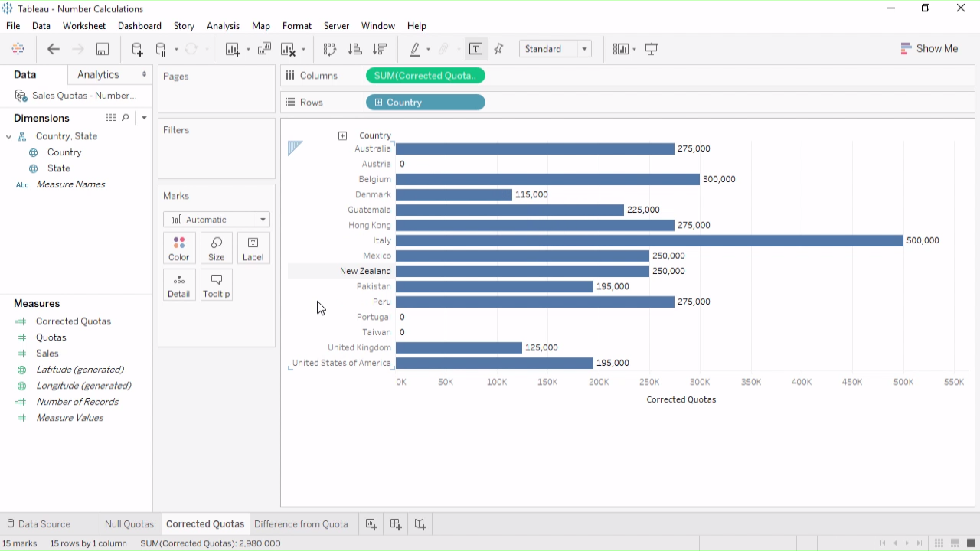Click the Size marks card button
Screen dimensions: 980x551
pyautogui.click(x=217, y=249)
